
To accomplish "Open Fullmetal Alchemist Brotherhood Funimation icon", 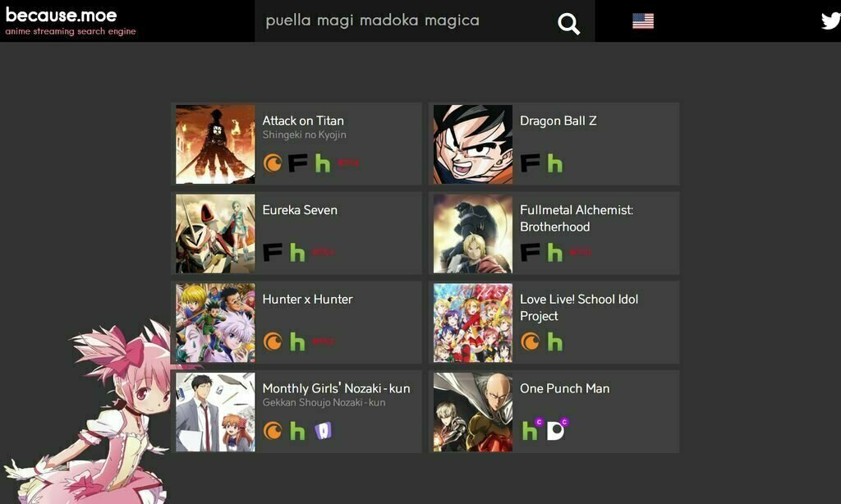I will (x=530, y=252).
